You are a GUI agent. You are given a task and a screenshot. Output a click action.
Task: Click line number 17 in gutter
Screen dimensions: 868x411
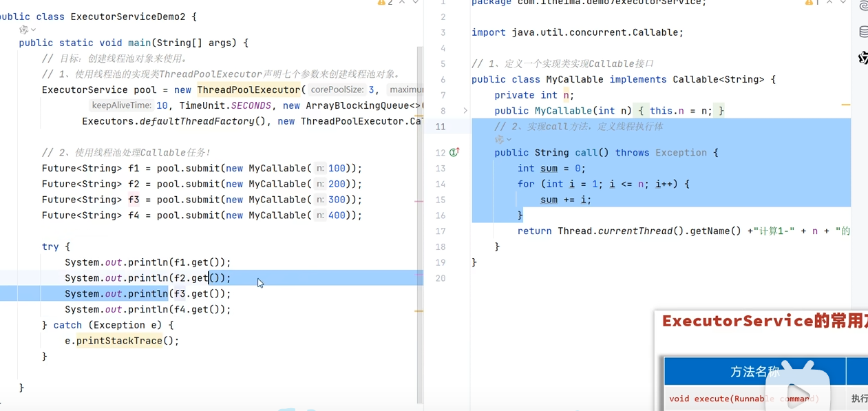(440, 231)
